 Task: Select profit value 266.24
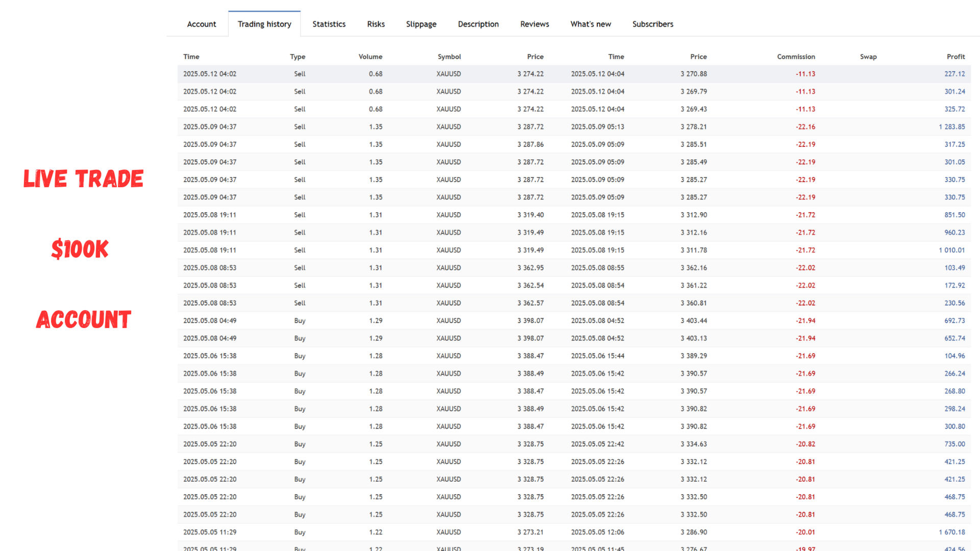point(954,373)
